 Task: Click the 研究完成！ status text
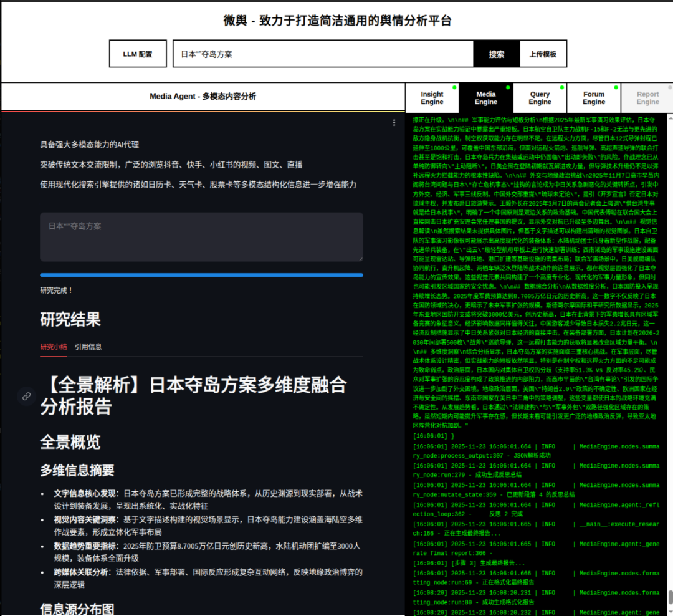[x=56, y=291]
